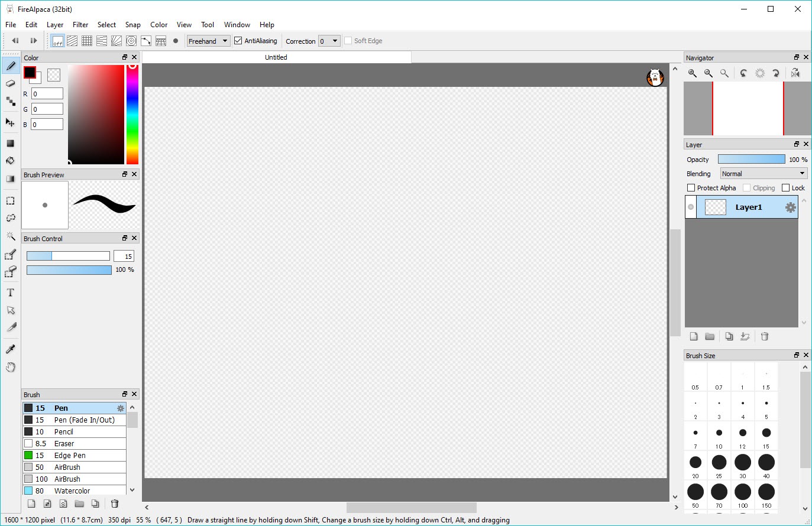This screenshot has height=526, width=812.
Task: Enable the layer Lock checkbox
Action: click(x=785, y=188)
